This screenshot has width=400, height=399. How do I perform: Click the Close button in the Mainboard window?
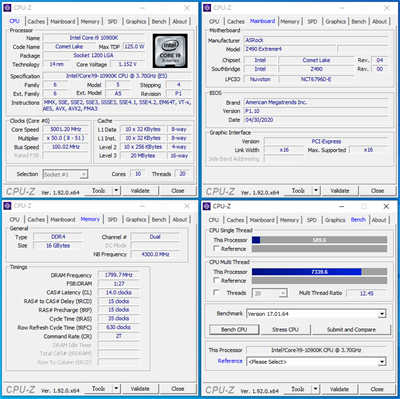pyautogui.click(x=377, y=191)
